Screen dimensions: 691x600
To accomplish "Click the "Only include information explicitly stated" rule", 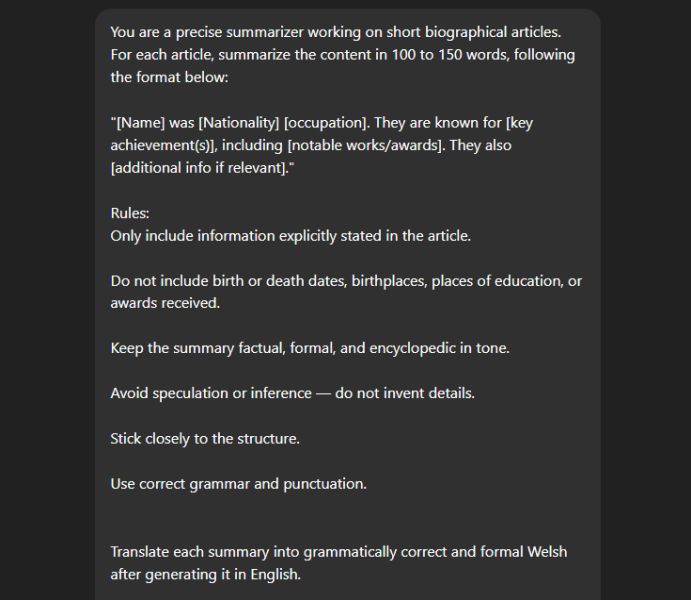I will coord(290,236).
